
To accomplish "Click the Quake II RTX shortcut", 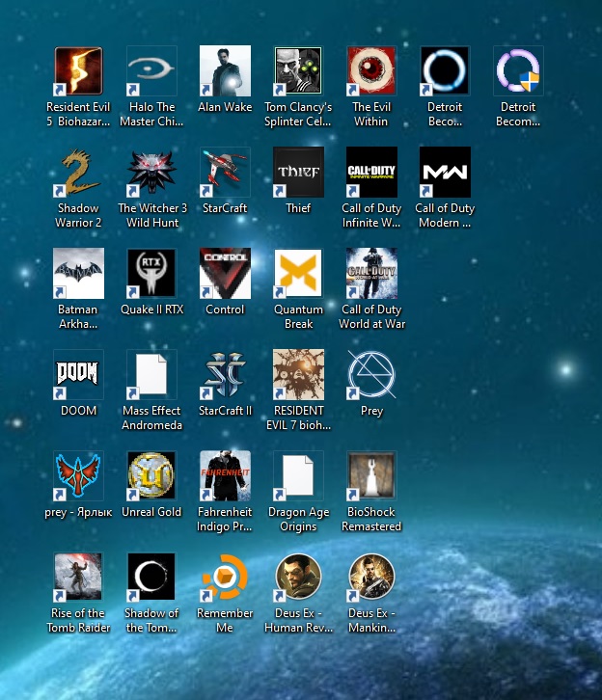I will tap(151, 274).
